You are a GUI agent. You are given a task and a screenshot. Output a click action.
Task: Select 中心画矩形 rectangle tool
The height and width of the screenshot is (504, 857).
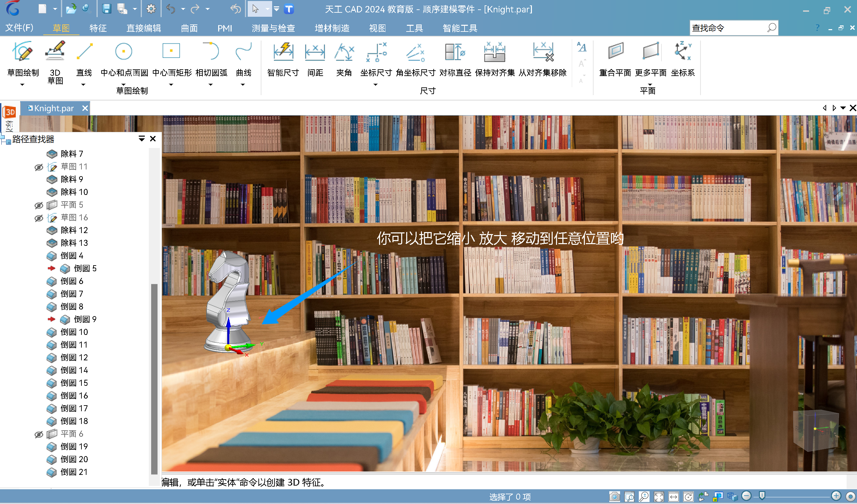(x=171, y=51)
